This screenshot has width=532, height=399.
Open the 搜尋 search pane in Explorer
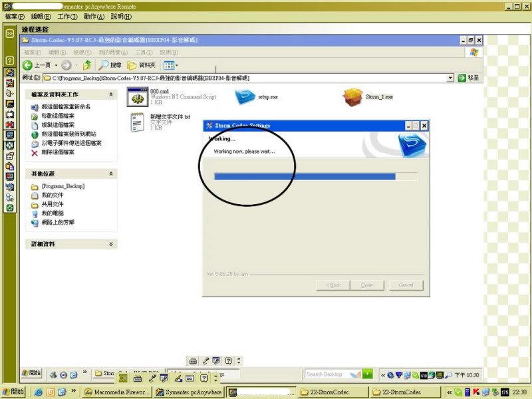110,65
